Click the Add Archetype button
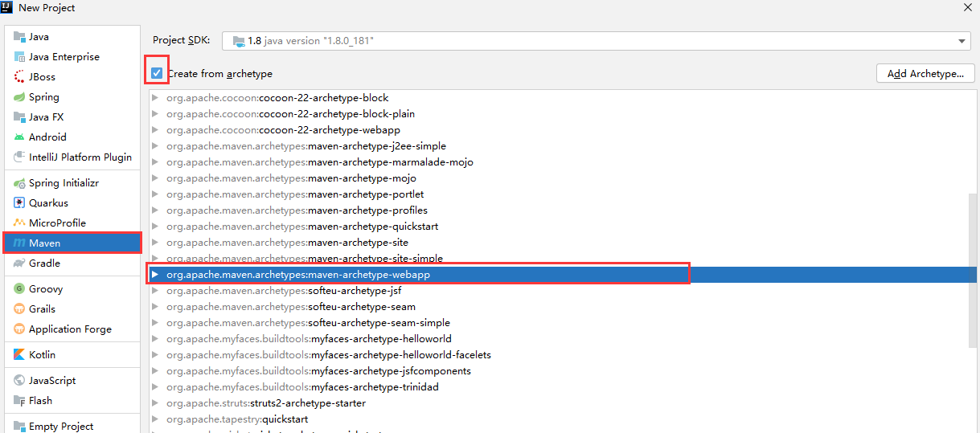Image resolution: width=980 pixels, height=433 pixels. pos(925,74)
